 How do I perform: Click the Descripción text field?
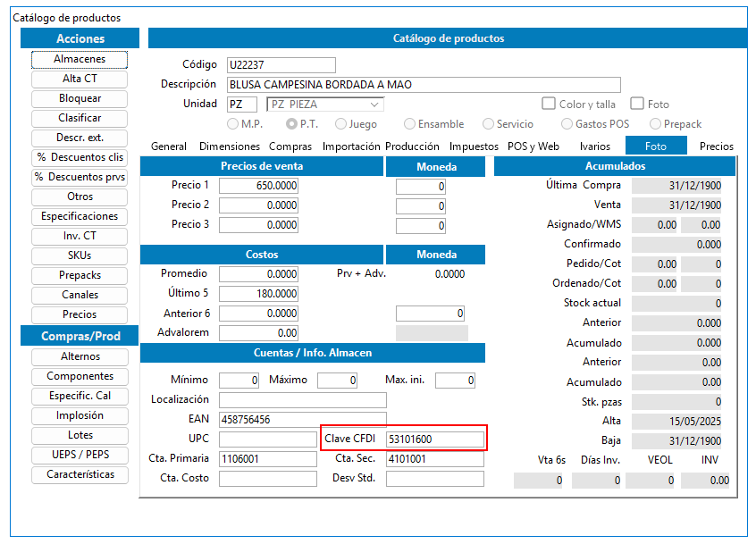424,85
